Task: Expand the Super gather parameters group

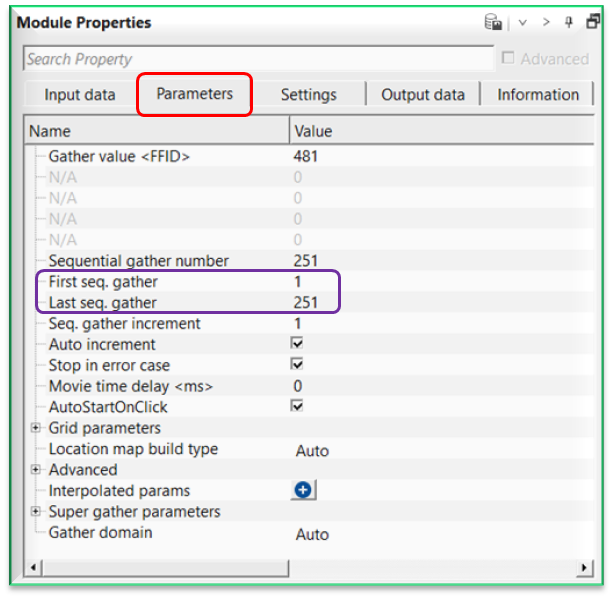Action: click(36, 512)
